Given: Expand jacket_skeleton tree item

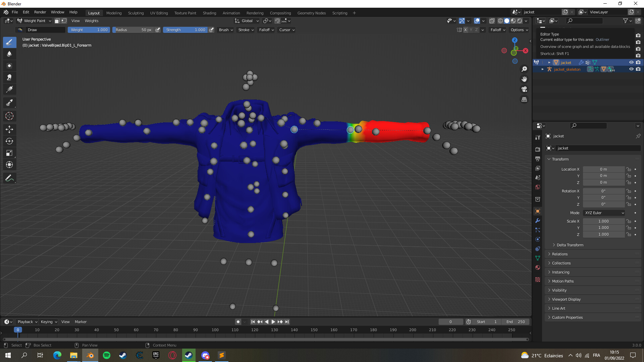Looking at the screenshot, I should (542, 69).
